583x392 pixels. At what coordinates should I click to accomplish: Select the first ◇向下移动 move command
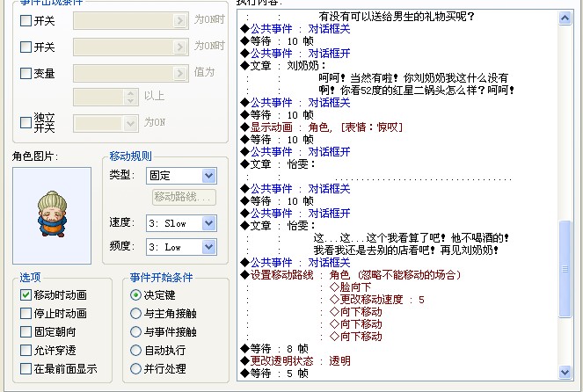[356, 312]
